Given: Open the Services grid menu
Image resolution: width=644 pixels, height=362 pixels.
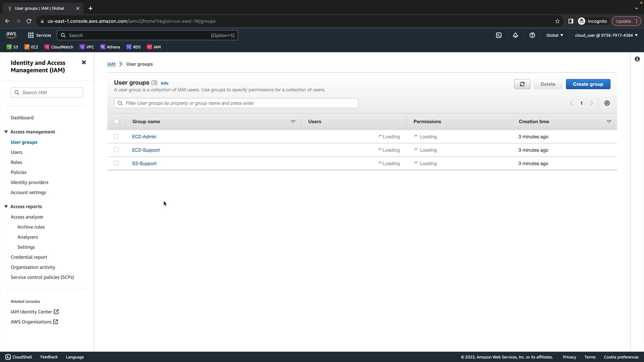Looking at the screenshot, I should pos(39,35).
